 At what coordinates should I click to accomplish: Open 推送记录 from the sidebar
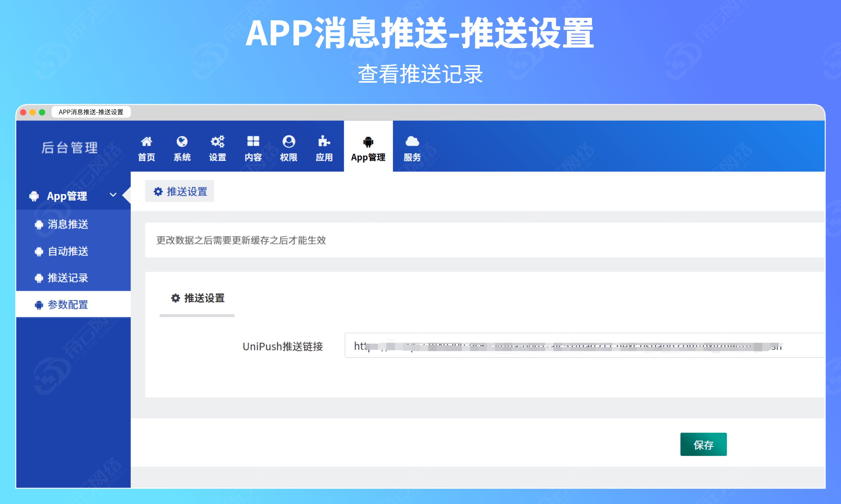tap(68, 278)
